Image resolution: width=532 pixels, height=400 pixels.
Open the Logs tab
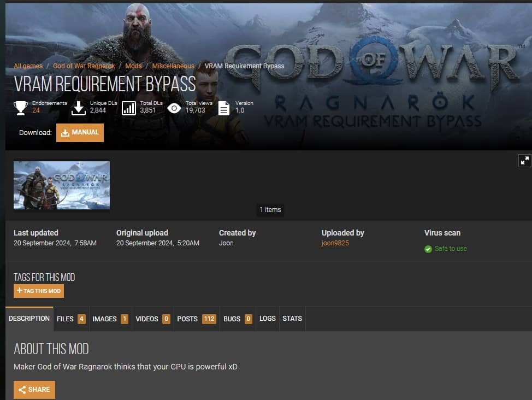pyautogui.click(x=267, y=319)
